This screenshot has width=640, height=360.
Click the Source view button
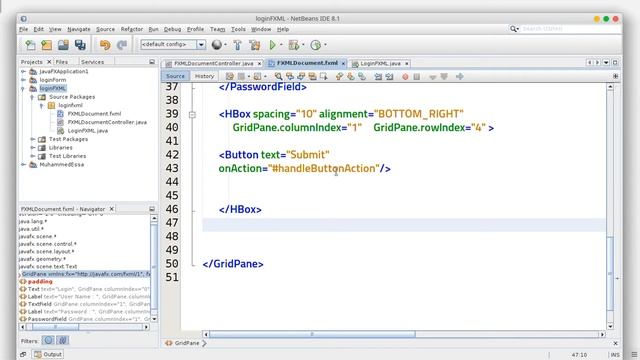tap(176, 76)
